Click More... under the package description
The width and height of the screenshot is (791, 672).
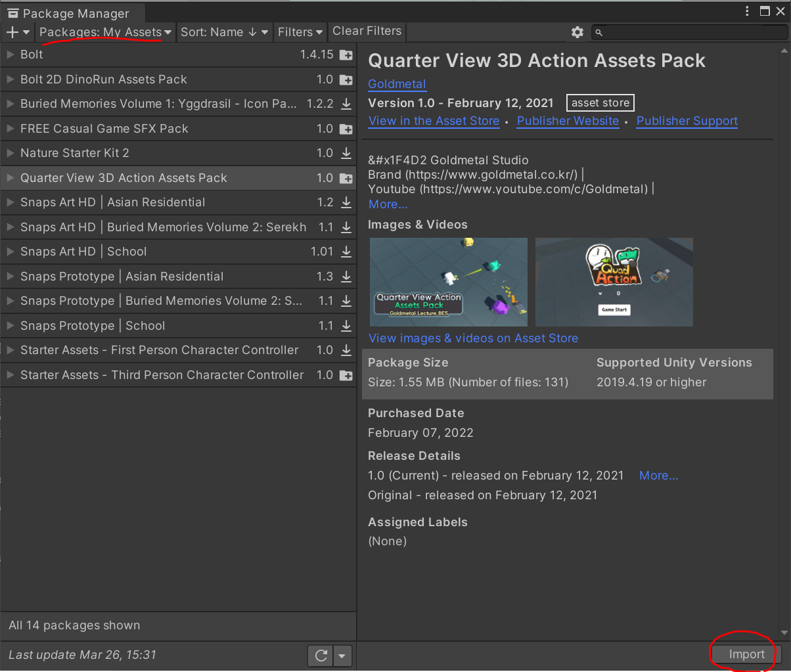(388, 204)
